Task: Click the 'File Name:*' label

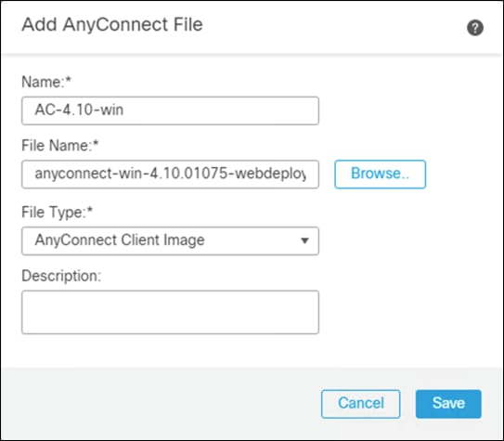Action: click(60, 146)
